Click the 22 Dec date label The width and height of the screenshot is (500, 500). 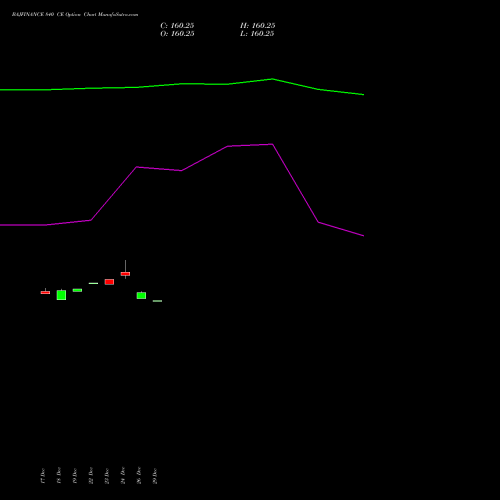coord(91,476)
